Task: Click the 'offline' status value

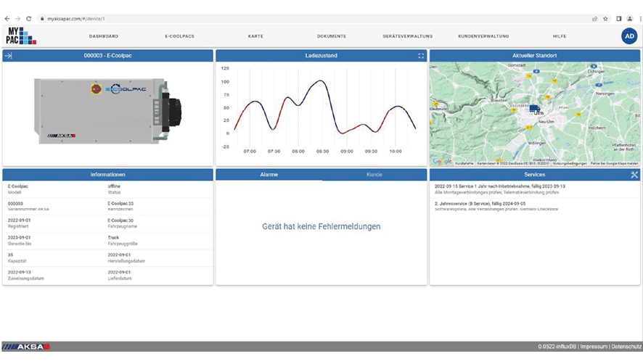Action: pyautogui.click(x=114, y=186)
